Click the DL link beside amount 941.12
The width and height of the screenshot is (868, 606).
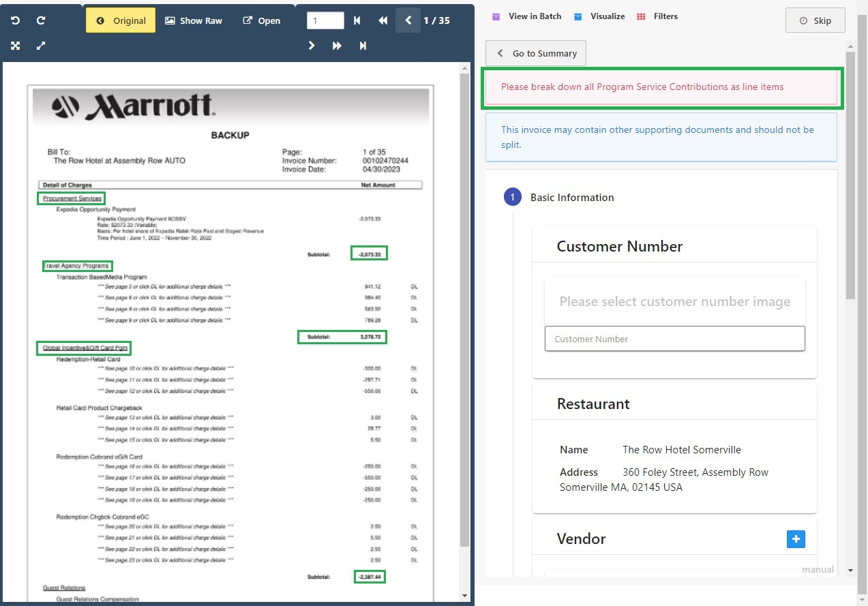(x=414, y=287)
